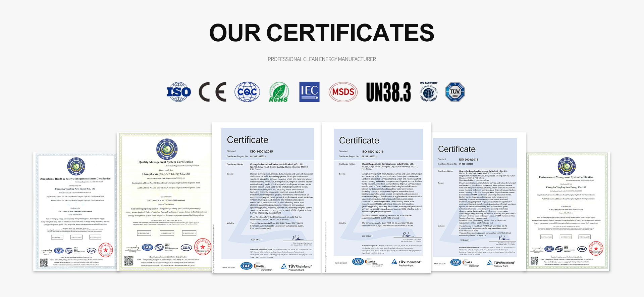Open the TÜV ISO 14001:2015 certificate image
The width and height of the screenshot is (644, 297).
tap(267, 198)
